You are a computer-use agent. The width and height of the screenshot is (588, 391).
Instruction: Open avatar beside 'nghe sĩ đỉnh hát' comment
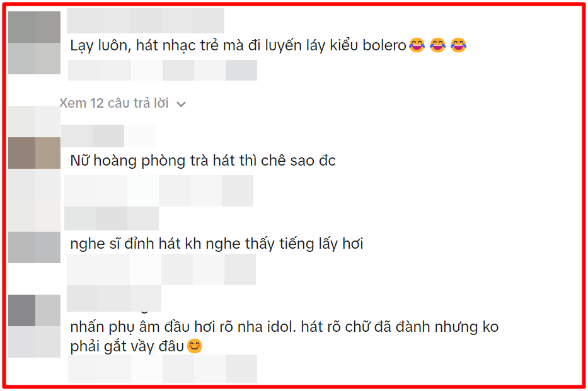(34, 247)
